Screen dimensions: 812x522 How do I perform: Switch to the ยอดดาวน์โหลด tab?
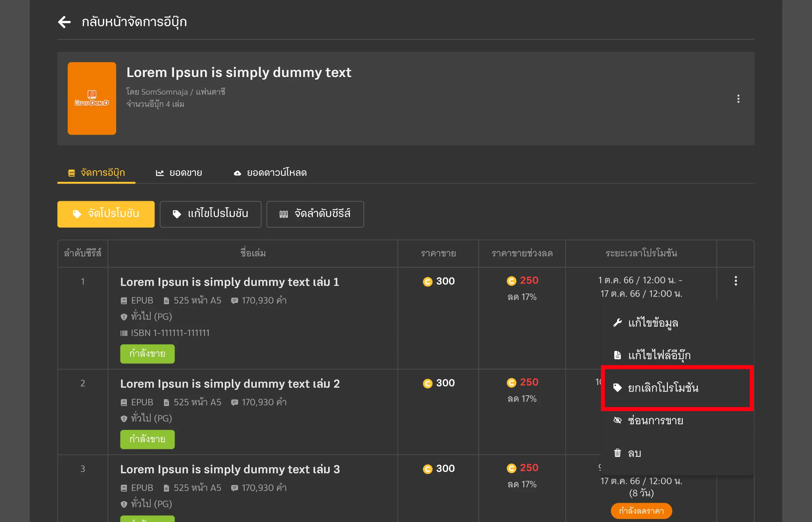pos(270,172)
